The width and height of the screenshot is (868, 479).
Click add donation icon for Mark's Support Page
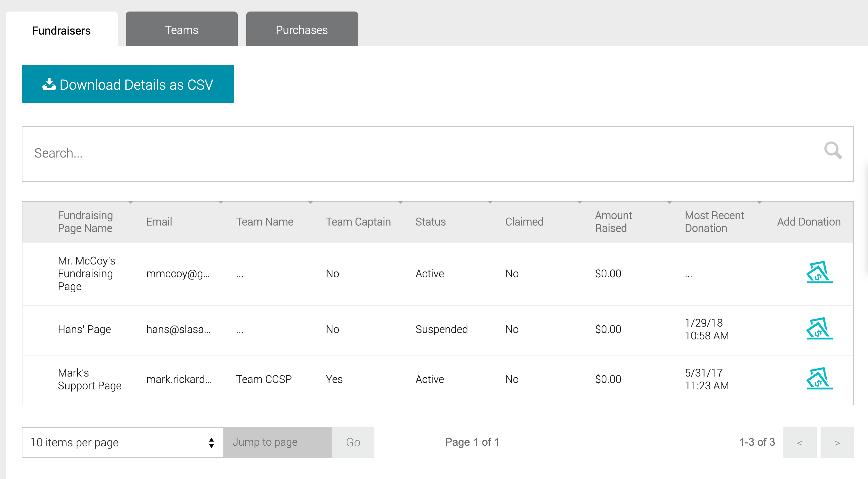click(x=819, y=378)
